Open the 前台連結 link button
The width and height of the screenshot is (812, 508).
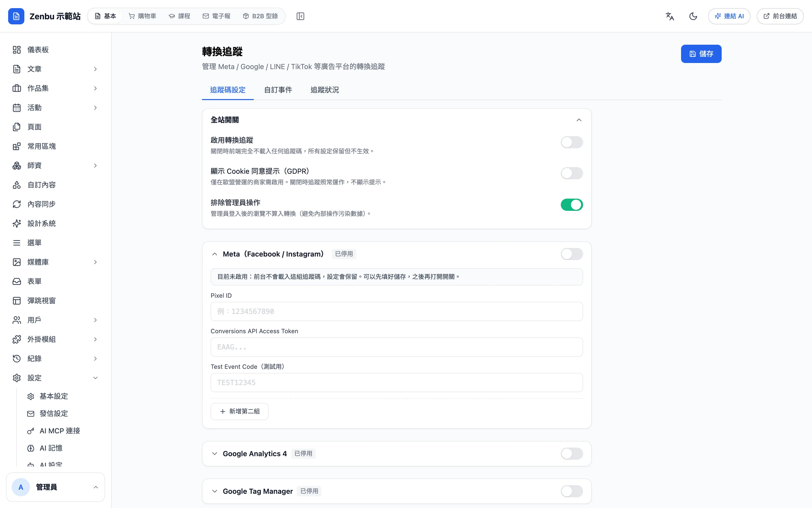point(780,16)
